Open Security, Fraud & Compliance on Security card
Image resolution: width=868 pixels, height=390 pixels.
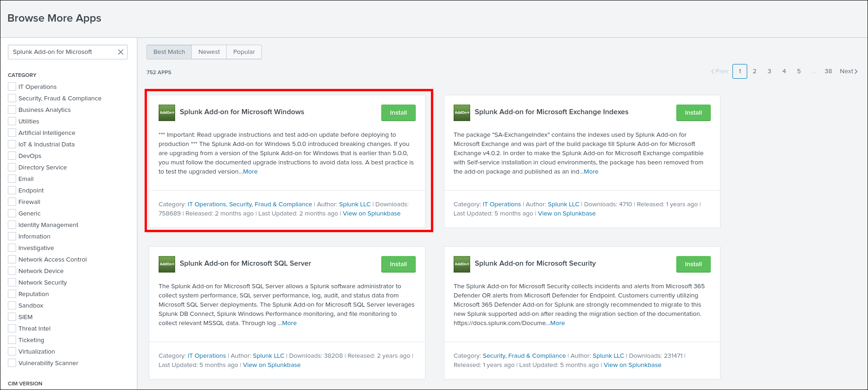524,356
